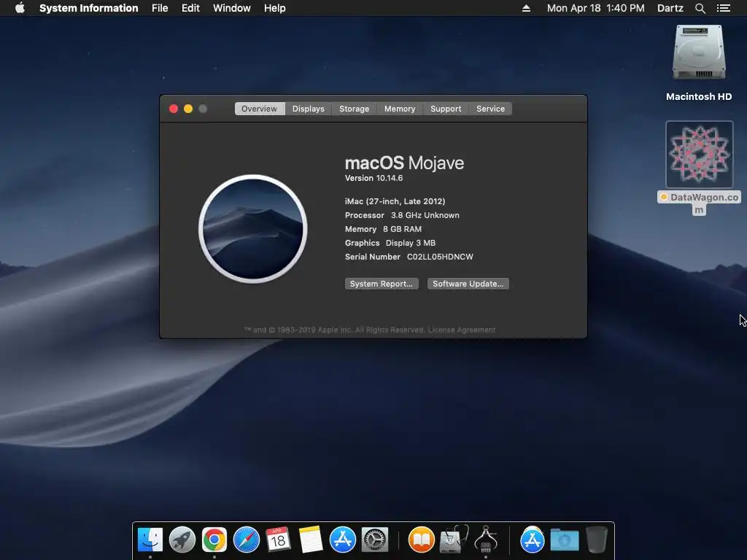Open the Apple menu
This screenshot has height=560, width=747.
click(20, 8)
